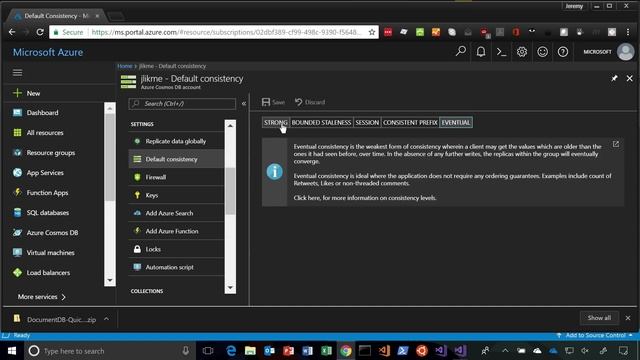Click the resource menu search box
Viewport: 640px width, 360px height.
[x=182, y=104]
